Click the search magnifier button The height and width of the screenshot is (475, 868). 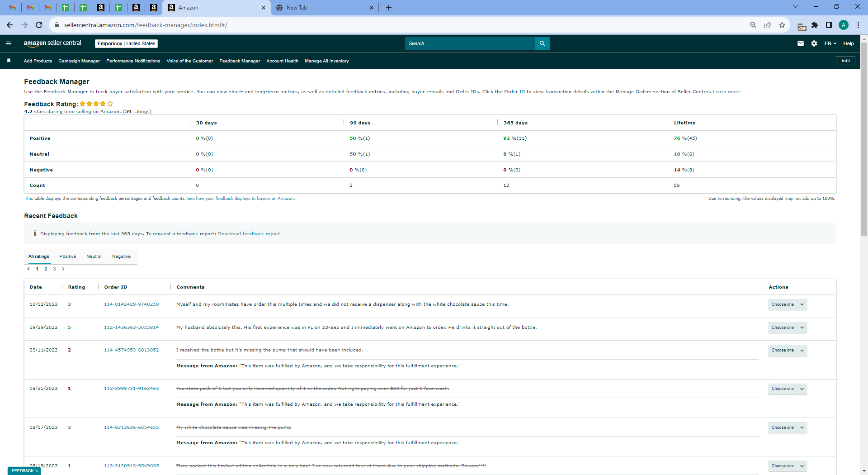[x=542, y=43]
